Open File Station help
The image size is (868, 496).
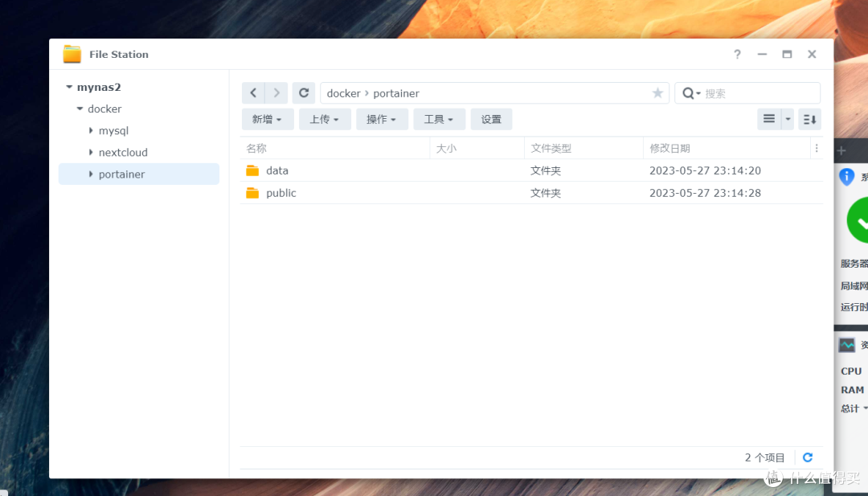click(x=737, y=54)
